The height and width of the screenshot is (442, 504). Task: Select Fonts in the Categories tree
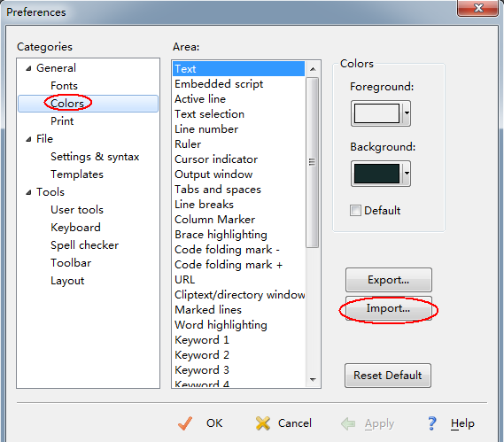(x=65, y=86)
